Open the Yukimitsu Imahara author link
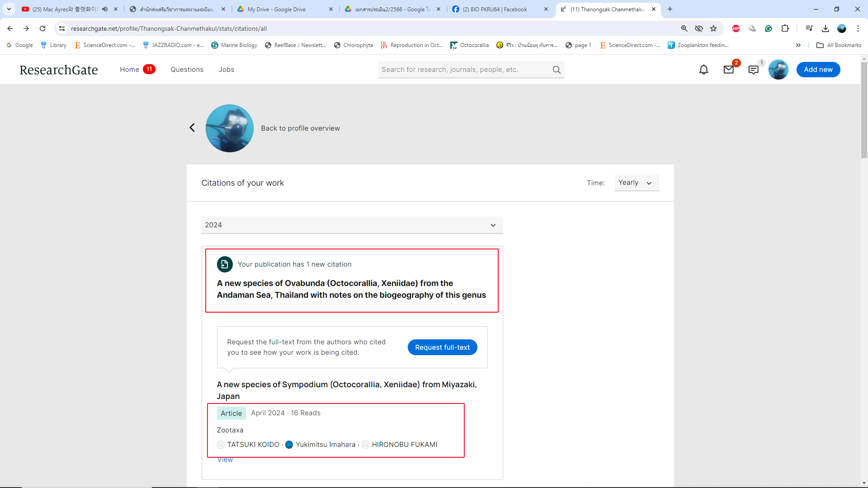Screen dimensions: 868x488 (x=325, y=445)
